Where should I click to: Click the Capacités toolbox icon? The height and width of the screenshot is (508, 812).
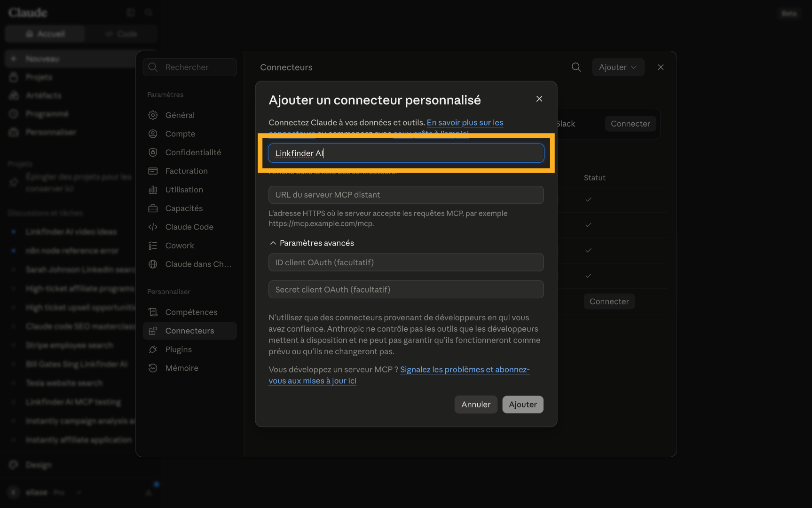click(153, 208)
